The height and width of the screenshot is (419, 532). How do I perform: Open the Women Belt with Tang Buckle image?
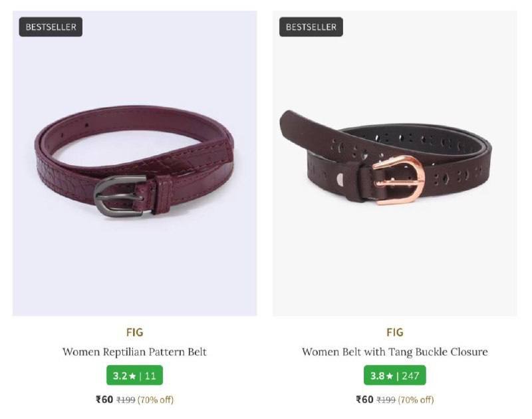[x=395, y=163]
